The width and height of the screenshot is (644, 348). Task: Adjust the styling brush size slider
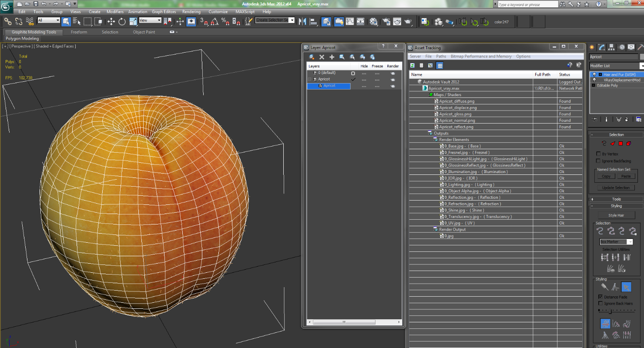[x=610, y=311]
